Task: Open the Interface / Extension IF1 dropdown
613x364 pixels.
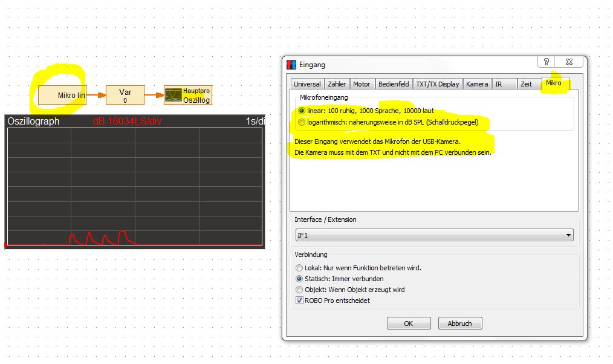Action: pyautogui.click(x=433, y=235)
